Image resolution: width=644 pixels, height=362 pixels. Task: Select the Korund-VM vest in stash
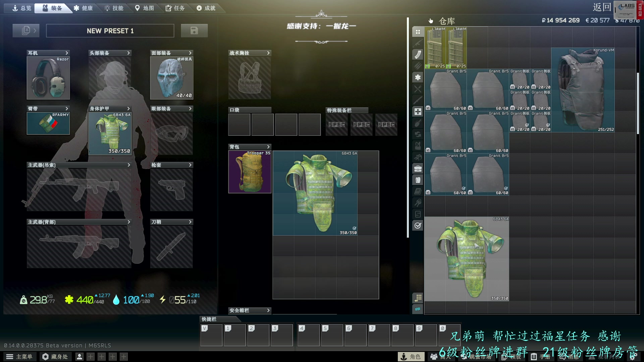583,90
